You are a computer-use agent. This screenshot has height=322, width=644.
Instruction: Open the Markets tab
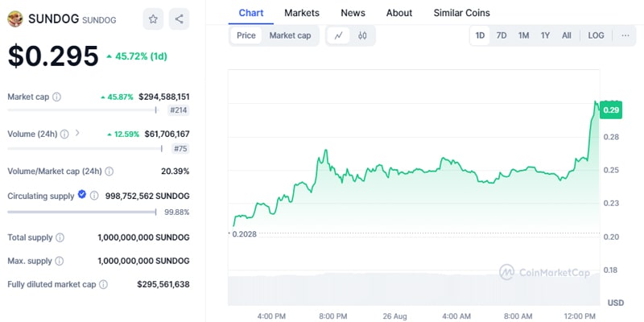coord(302,13)
